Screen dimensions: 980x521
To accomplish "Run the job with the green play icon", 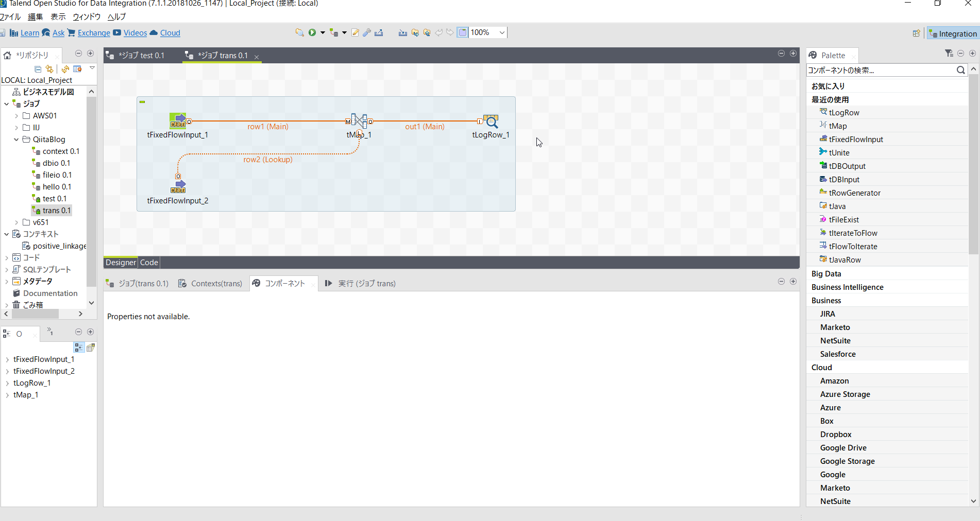I will 312,32.
